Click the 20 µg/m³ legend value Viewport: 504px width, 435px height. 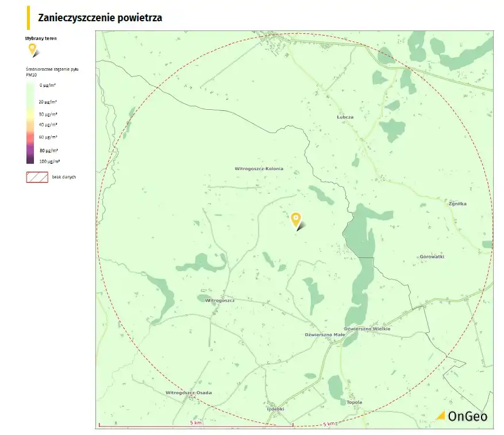point(48,101)
